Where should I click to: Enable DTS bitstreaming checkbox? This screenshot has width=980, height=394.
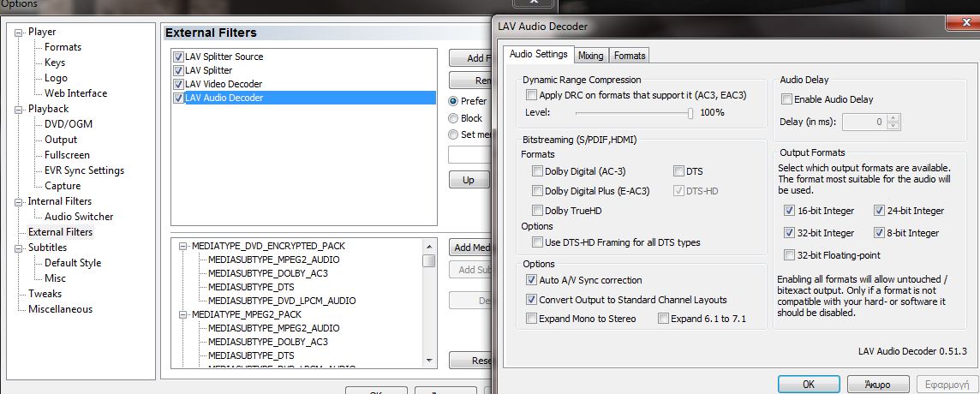click(678, 171)
